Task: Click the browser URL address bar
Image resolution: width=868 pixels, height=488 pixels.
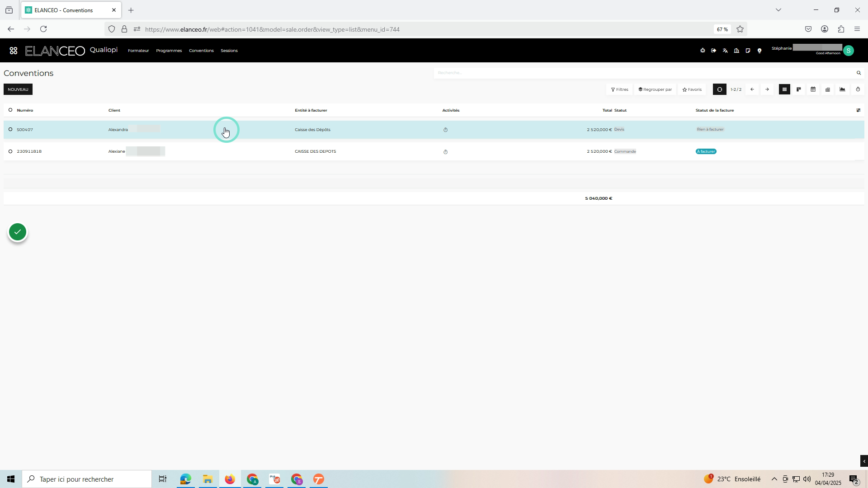Action: tap(425, 29)
